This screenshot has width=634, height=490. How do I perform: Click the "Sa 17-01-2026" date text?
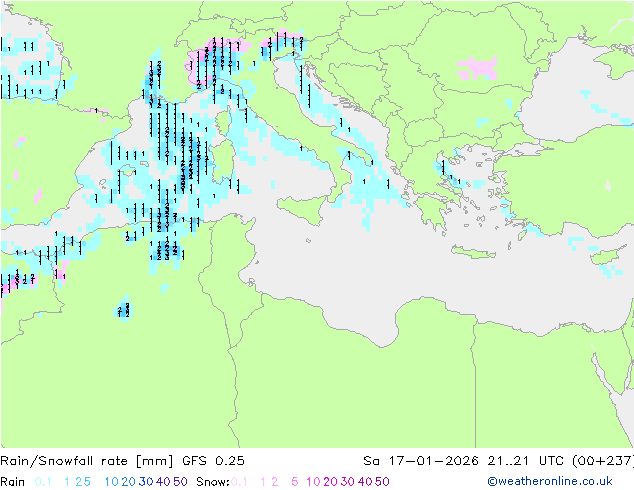(421, 461)
